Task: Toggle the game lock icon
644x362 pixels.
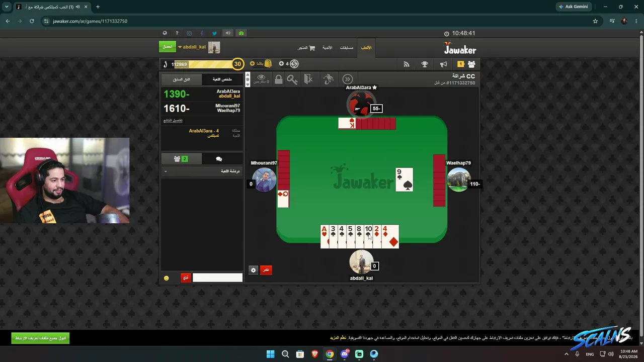Action: coord(278,79)
